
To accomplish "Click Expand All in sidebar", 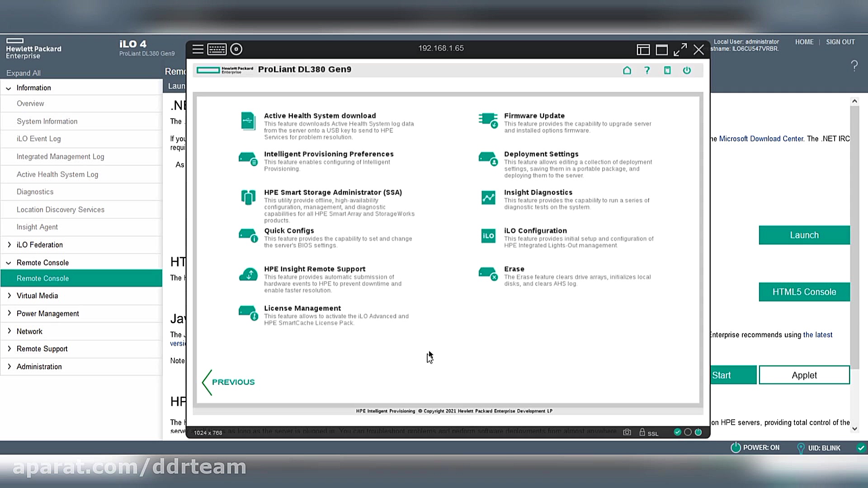I will click(23, 73).
